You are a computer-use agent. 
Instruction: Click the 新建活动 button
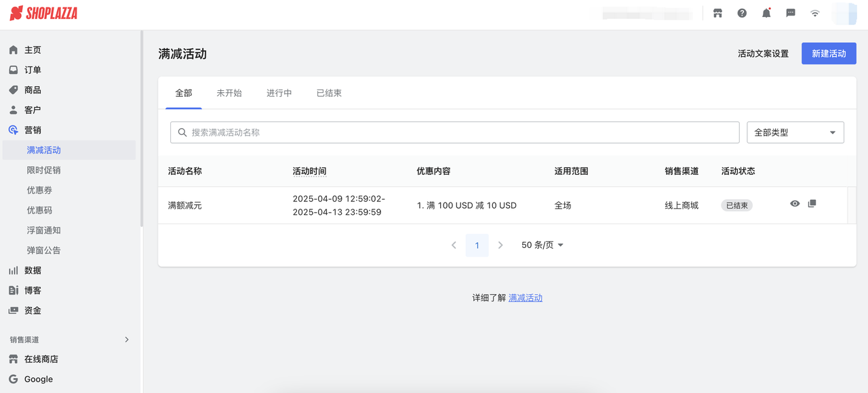pos(829,53)
